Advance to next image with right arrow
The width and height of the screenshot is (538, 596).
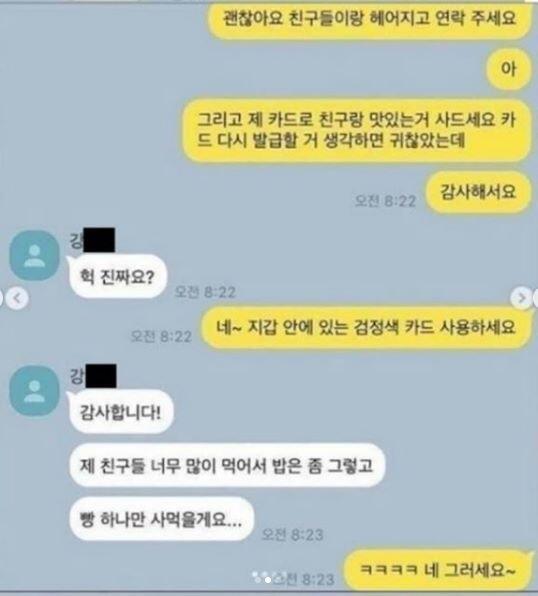coord(521,298)
